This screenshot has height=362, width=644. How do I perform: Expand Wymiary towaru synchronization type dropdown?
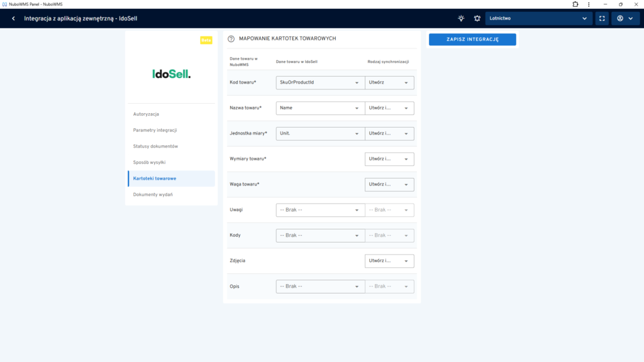click(389, 159)
